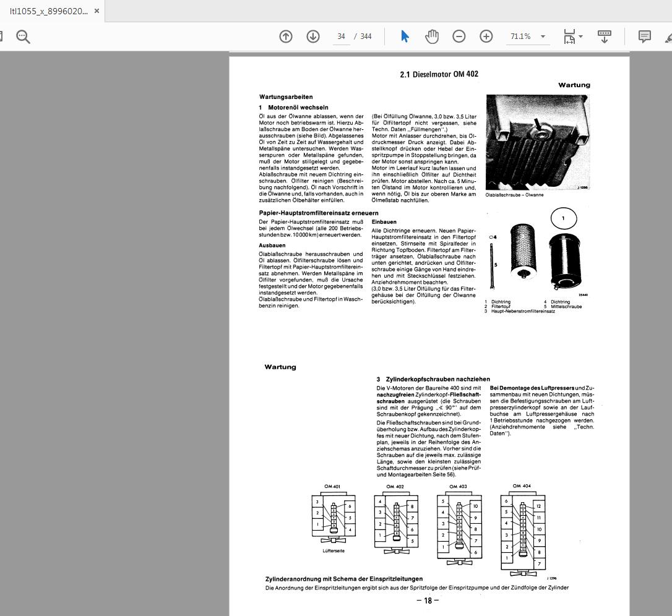The width and height of the screenshot is (672, 616).
Task: Click the 'Lüfterseite' label under OM 401
Action: point(334,551)
